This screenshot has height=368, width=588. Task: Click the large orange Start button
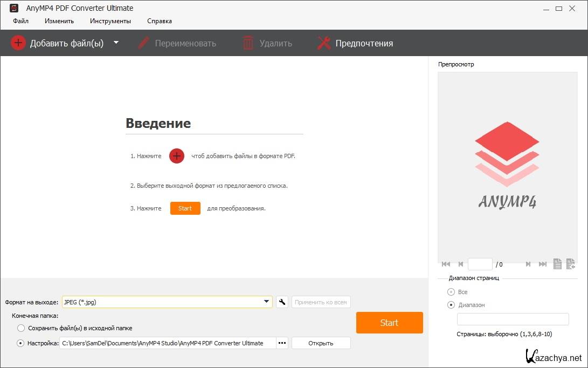[x=389, y=323]
